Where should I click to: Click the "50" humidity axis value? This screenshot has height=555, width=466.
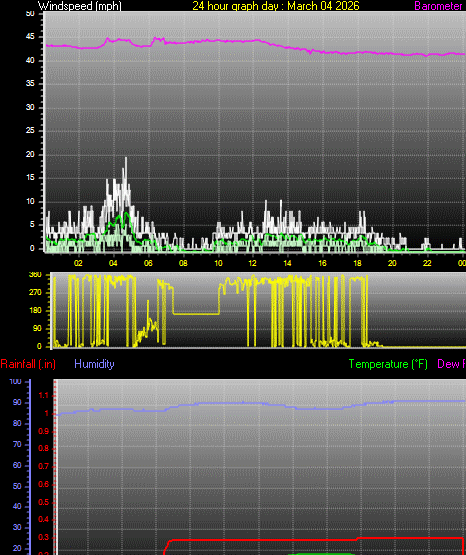(x=17, y=486)
